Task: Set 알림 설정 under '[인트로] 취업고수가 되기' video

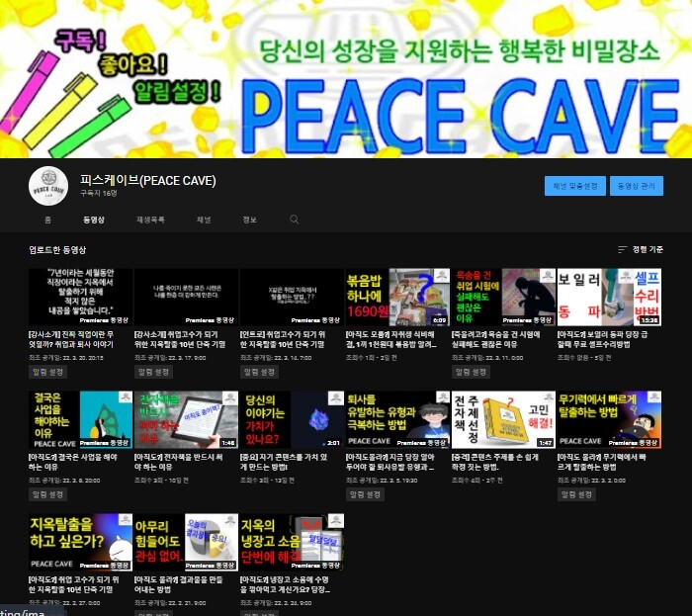Action: pyautogui.click(x=259, y=372)
